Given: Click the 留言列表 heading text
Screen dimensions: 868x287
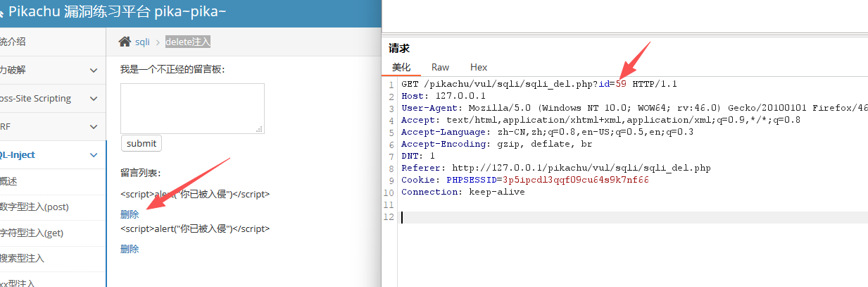Looking at the screenshot, I should point(141,173).
